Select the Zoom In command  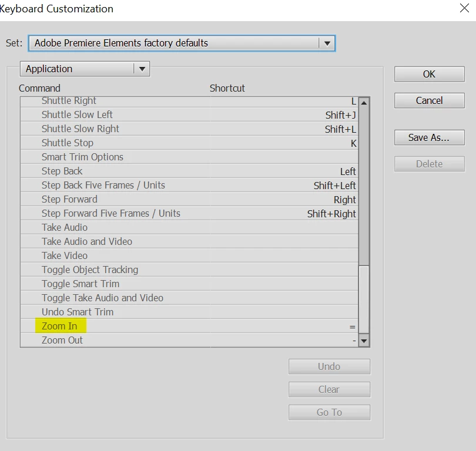(x=189, y=326)
